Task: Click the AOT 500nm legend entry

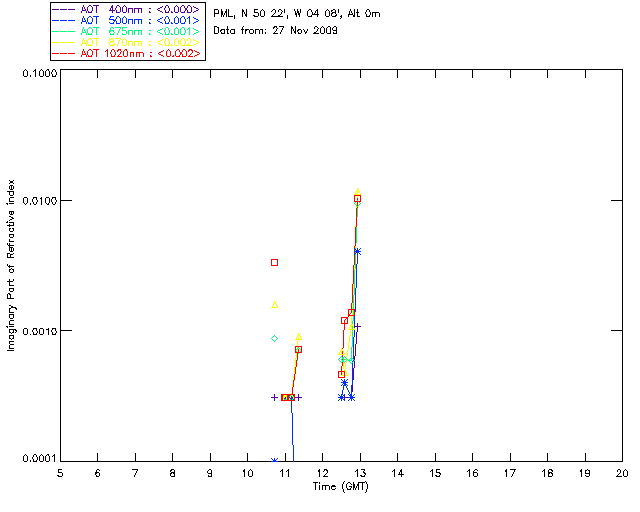Action: (127, 20)
